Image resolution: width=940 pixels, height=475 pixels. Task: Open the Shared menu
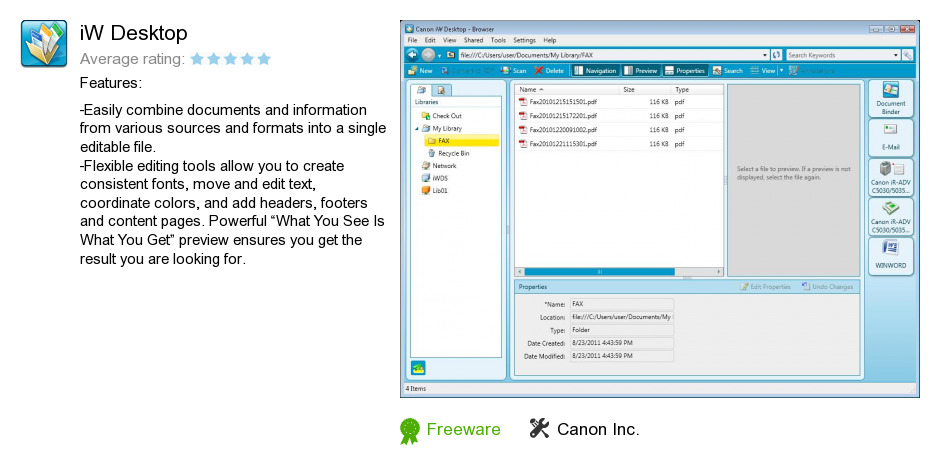click(x=473, y=40)
